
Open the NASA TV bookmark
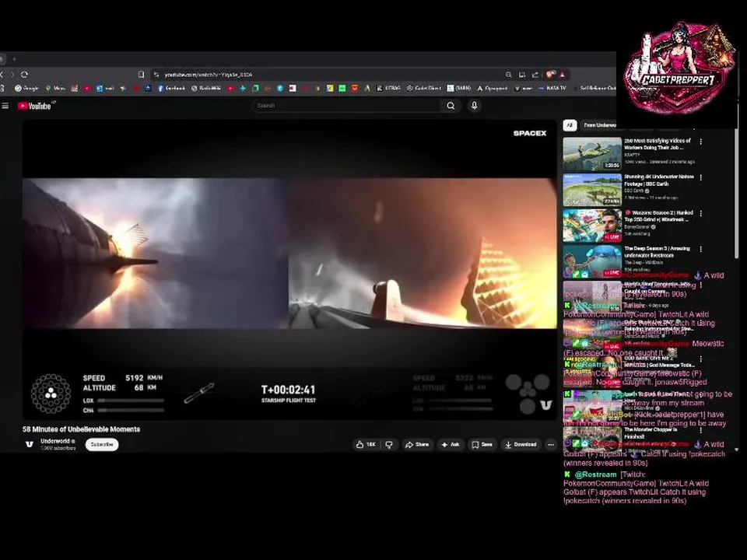(x=552, y=88)
